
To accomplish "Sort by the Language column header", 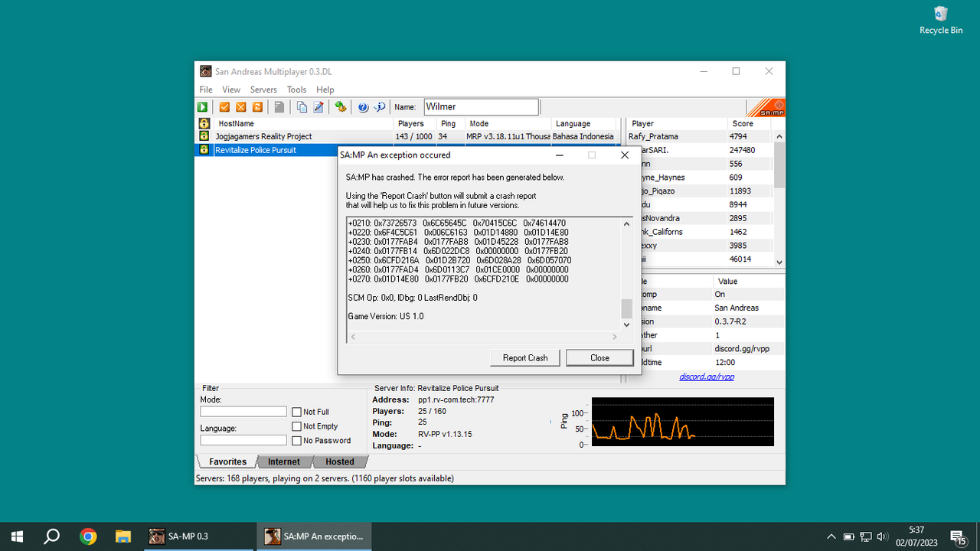I will click(x=583, y=123).
